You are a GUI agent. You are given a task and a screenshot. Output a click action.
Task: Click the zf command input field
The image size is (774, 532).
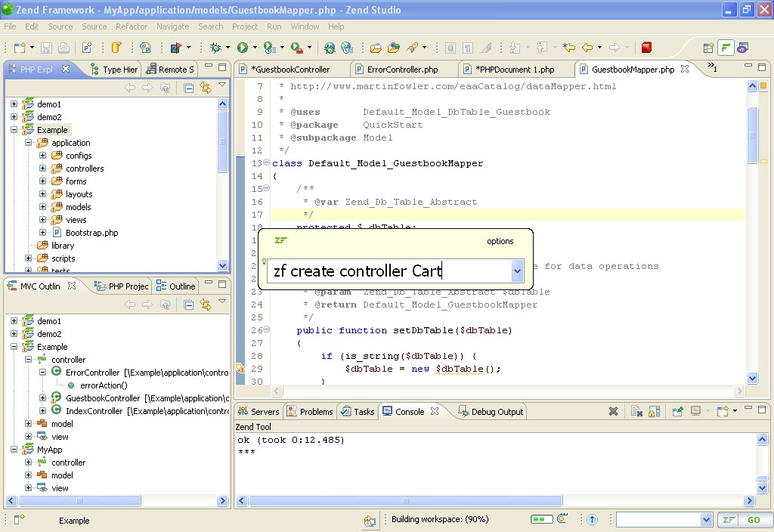[x=389, y=271]
